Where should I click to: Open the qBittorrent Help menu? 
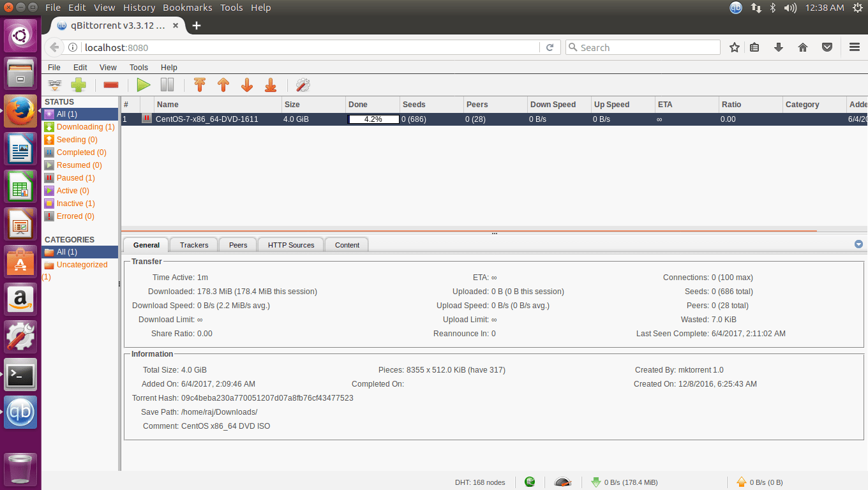pyautogui.click(x=168, y=67)
